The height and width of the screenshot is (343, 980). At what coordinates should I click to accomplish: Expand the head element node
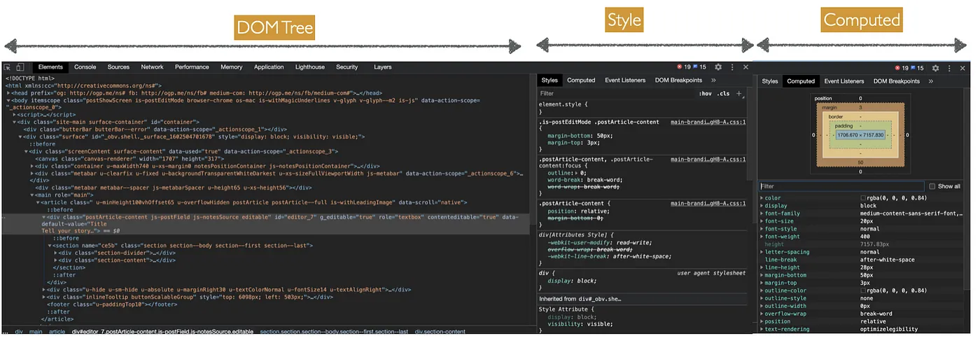click(x=8, y=93)
